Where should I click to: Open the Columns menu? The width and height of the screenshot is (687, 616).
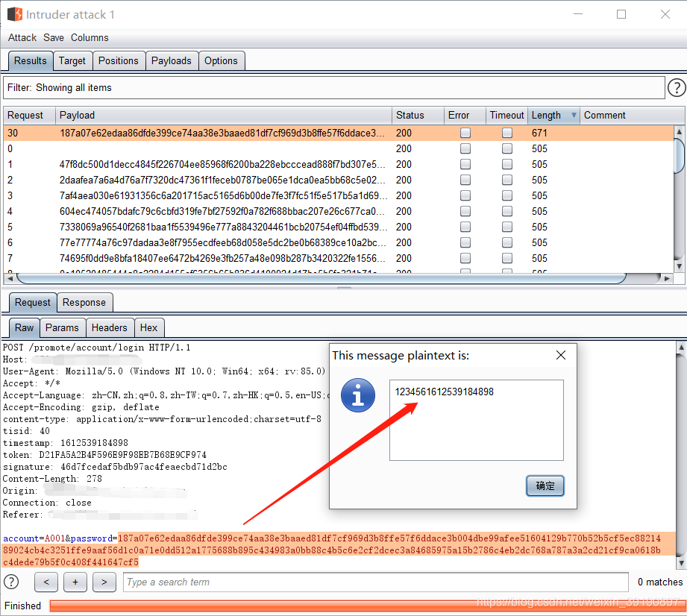pyautogui.click(x=90, y=38)
